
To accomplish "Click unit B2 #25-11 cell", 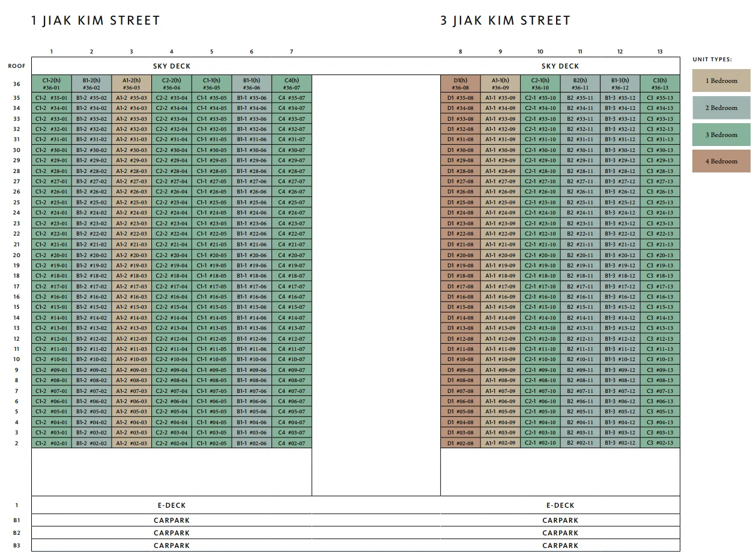I will click(580, 202).
